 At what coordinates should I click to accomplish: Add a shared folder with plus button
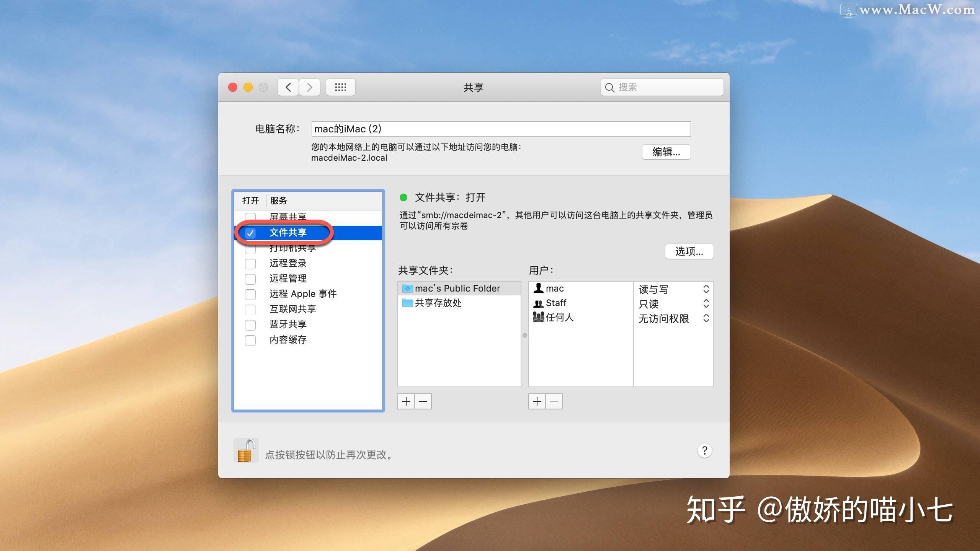pos(406,401)
